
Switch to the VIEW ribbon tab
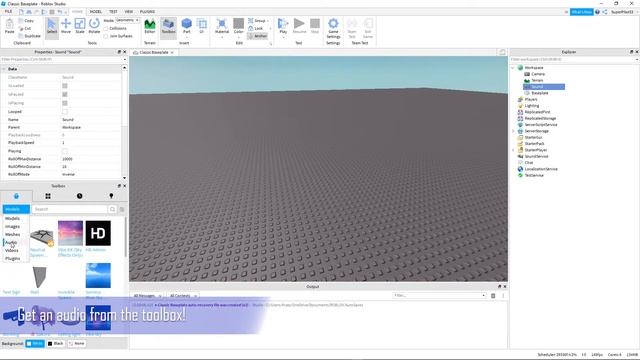[129, 11]
